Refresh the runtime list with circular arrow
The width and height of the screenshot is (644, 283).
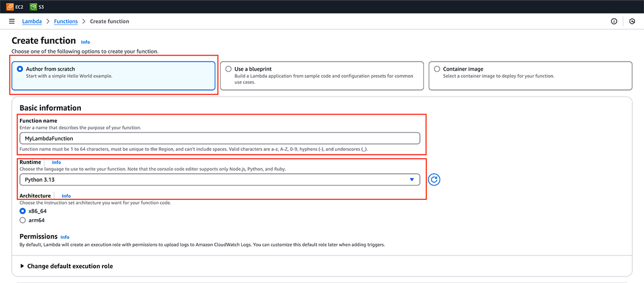click(x=434, y=180)
